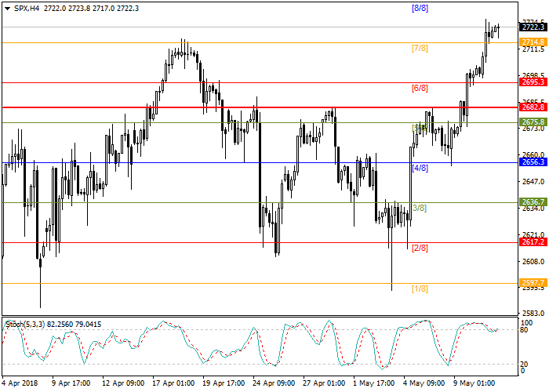The image size is (549, 392).
Task: Select the red 2695.3 price tag
Action: pos(533,82)
